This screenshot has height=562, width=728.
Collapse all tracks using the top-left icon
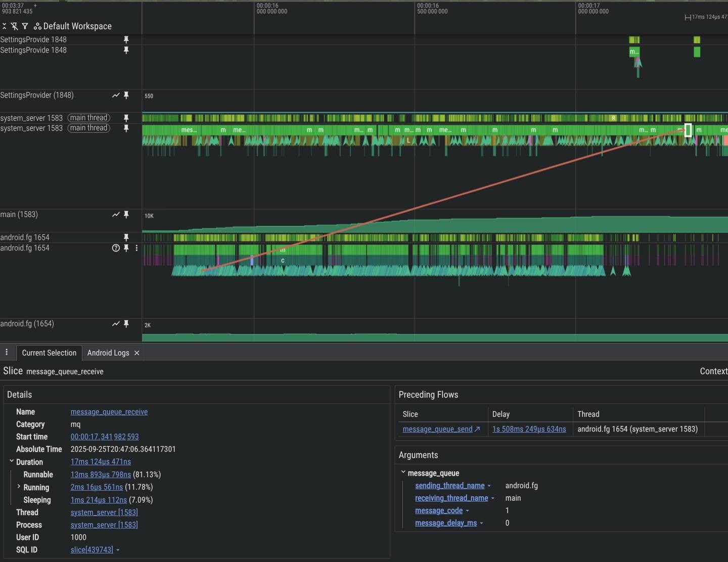coord(4,26)
